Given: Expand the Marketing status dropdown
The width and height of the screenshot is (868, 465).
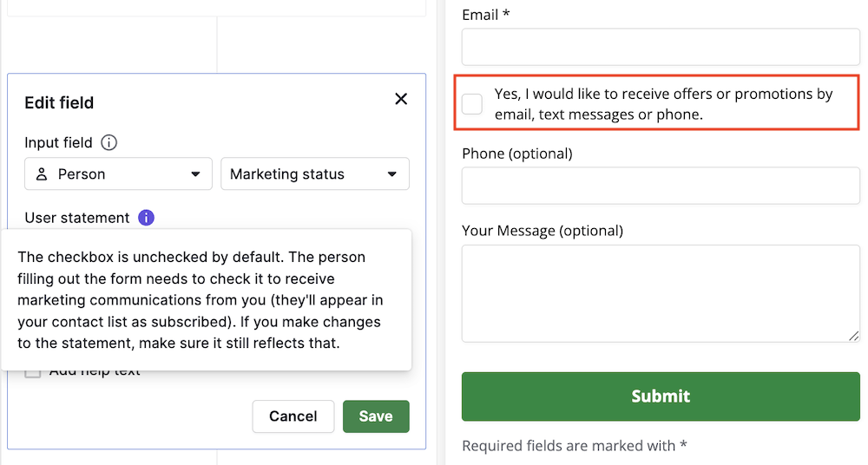Looking at the screenshot, I should [315, 174].
